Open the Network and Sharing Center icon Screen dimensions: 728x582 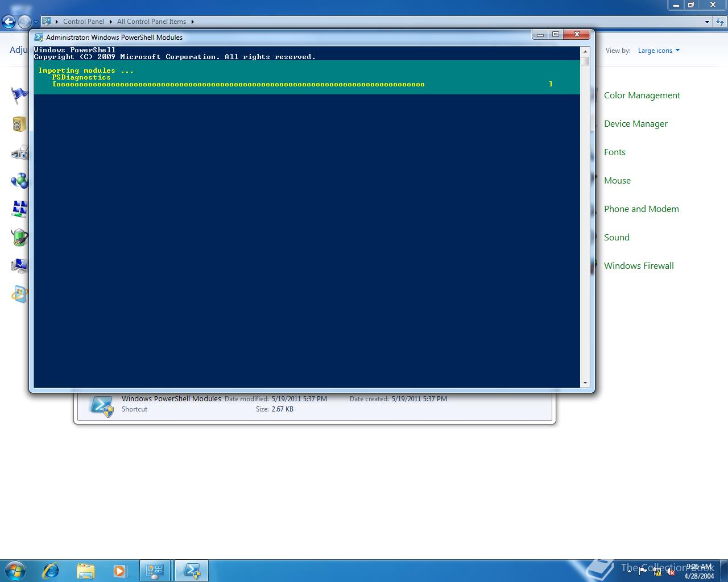click(19, 209)
